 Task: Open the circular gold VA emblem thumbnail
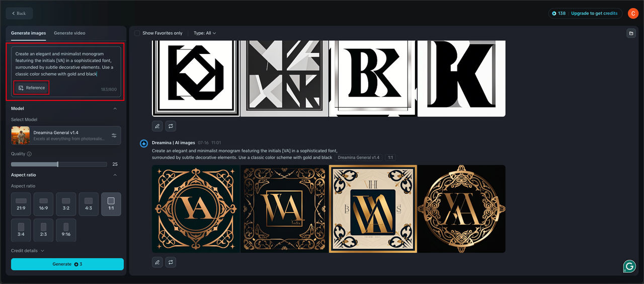pyautogui.click(x=196, y=209)
